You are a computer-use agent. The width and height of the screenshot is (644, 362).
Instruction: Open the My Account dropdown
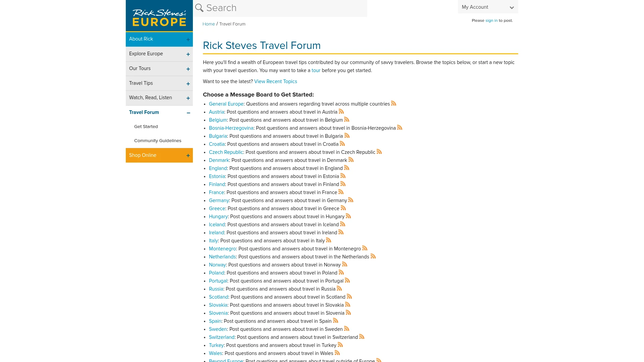point(488,7)
